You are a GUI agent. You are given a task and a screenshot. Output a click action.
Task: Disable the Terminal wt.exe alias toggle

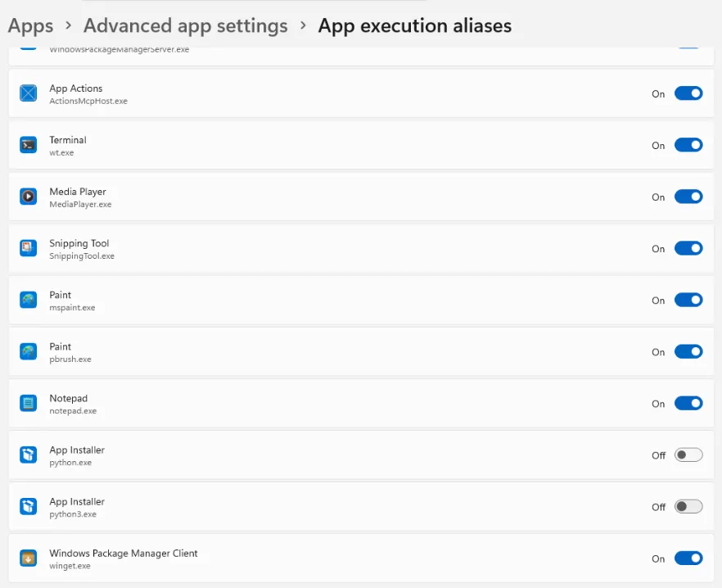point(688,145)
